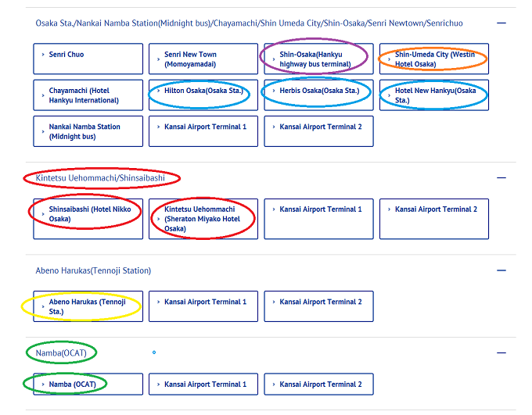Pick Kansai Airport Terminal 1 under Abeno Harukas
This screenshot has height=415, width=532.
[203, 306]
